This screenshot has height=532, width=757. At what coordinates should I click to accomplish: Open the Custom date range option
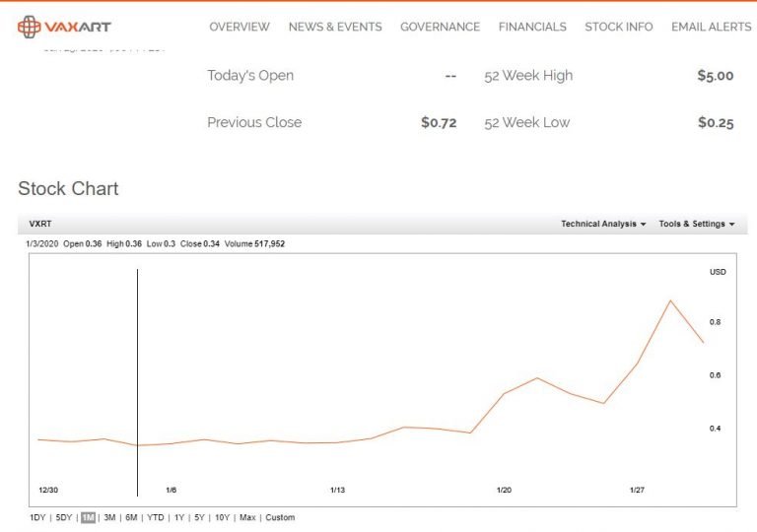tap(280, 517)
